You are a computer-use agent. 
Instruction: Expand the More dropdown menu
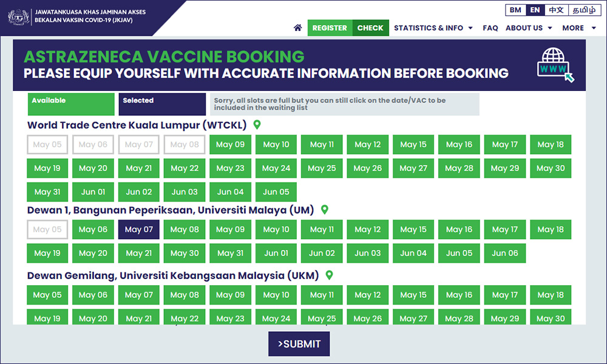579,28
